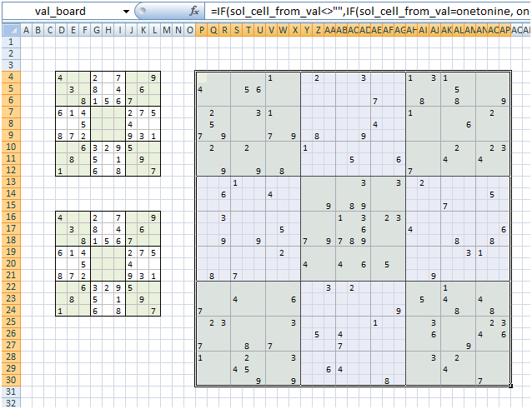Viewport: 532px width, 409px height.
Task: Select row 31 header
Action: click(11, 392)
